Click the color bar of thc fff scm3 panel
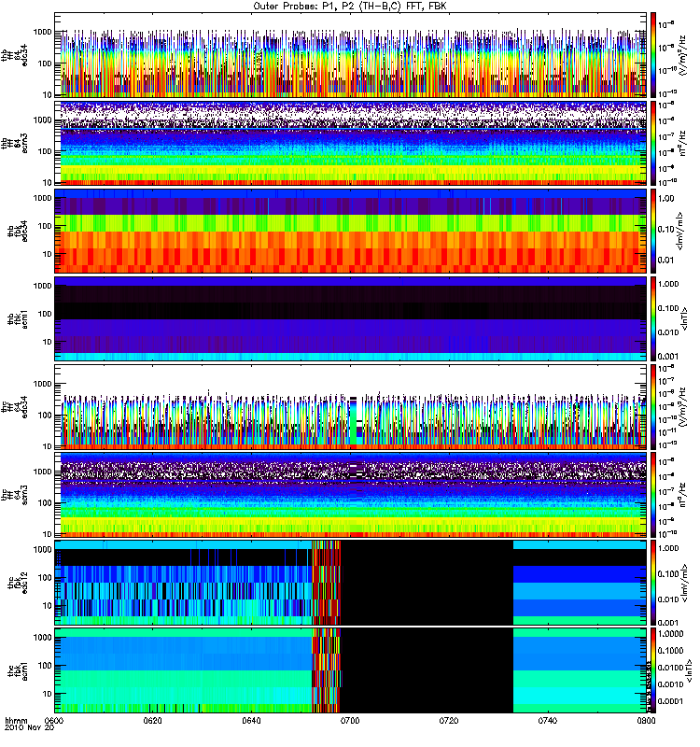Image resolution: width=700 pixels, height=747 pixels. (653, 495)
